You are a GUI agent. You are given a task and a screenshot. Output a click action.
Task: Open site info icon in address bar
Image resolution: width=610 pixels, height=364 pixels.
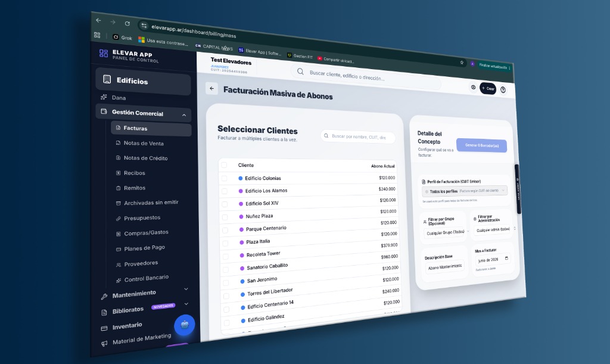[x=144, y=26]
